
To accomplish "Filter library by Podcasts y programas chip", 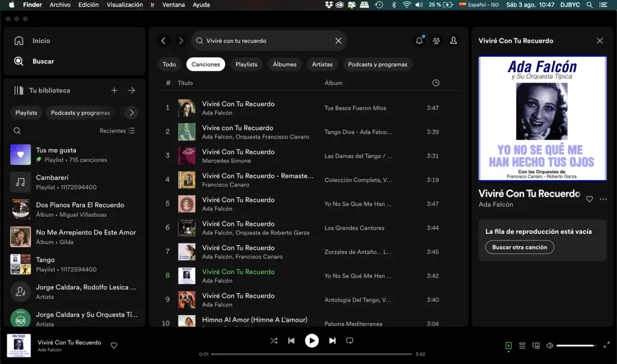I will (80, 113).
